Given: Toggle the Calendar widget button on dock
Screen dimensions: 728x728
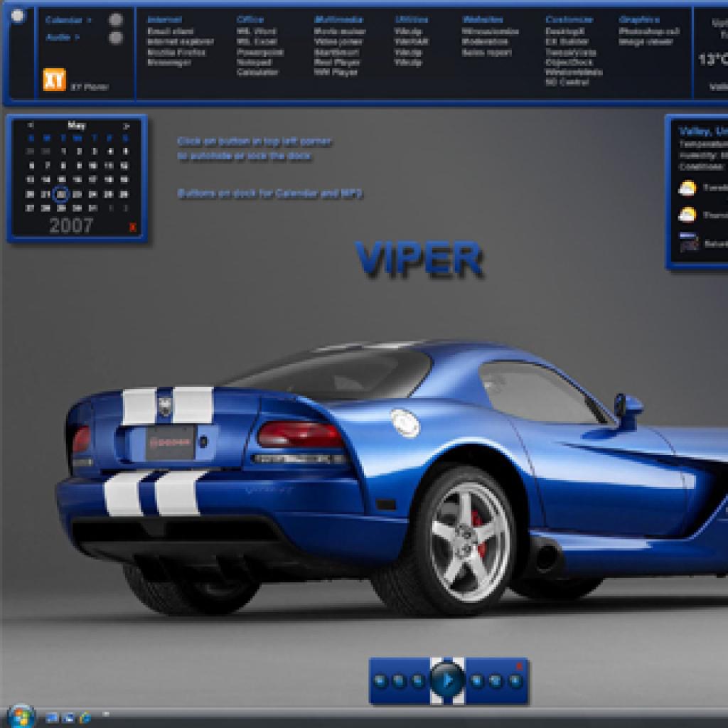Looking at the screenshot, I should tap(115, 20).
